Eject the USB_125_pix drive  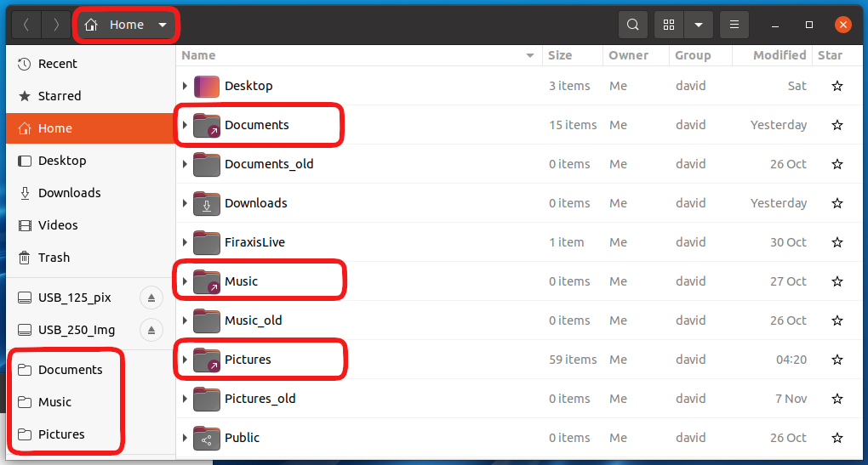tap(151, 298)
